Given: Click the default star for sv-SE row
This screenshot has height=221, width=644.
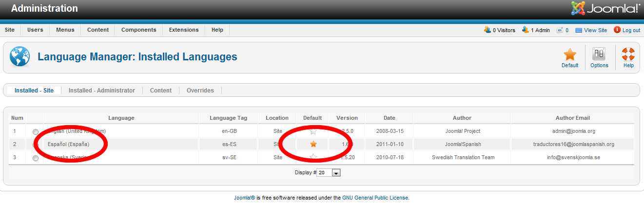Looking at the screenshot, I should tap(313, 157).
